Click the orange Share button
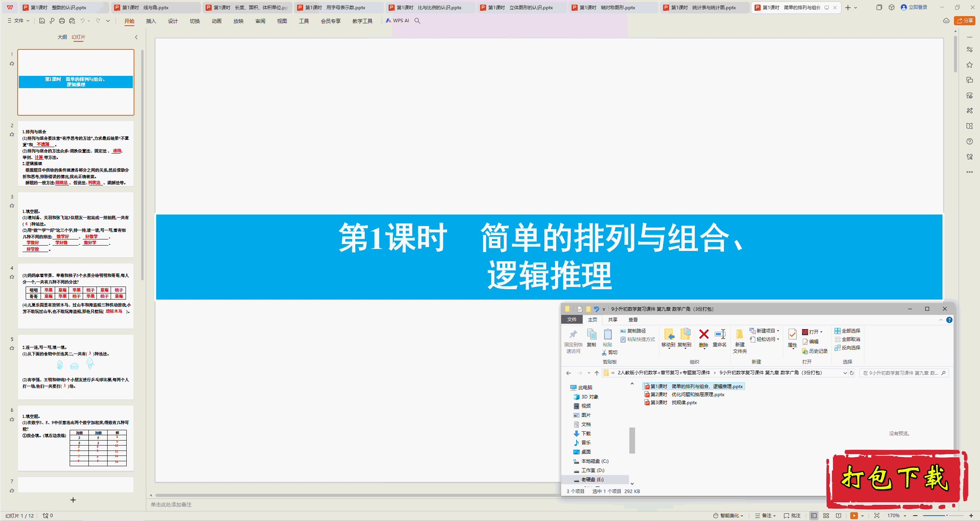The height and width of the screenshot is (521, 980). (965, 21)
